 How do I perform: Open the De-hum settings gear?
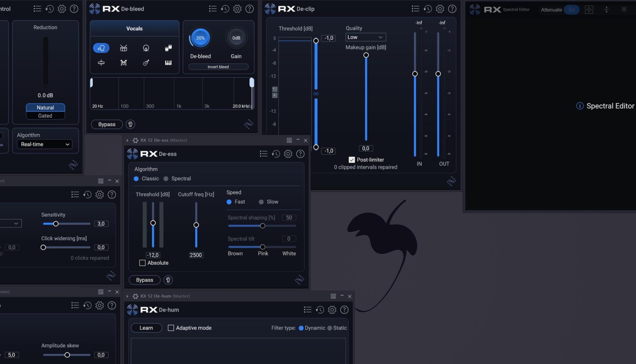click(332, 310)
